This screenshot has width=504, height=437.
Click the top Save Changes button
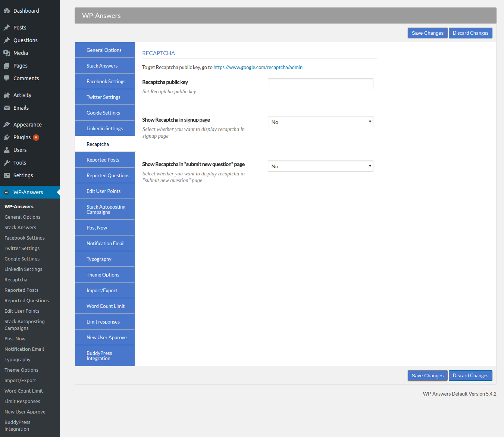click(x=428, y=33)
